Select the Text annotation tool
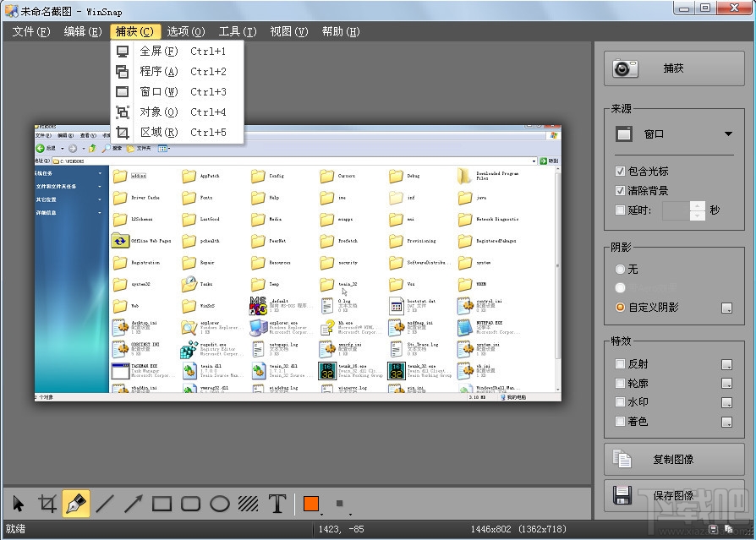The width and height of the screenshot is (756, 540). (x=277, y=505)
